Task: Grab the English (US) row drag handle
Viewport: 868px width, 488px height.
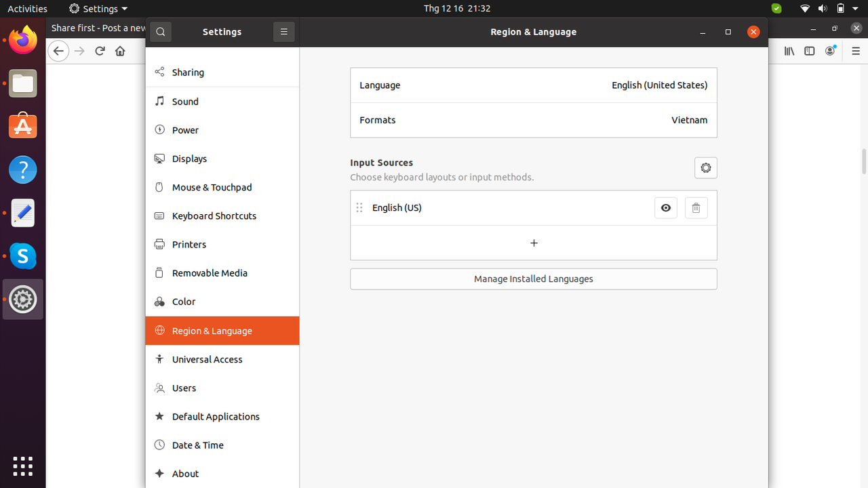Action: click(359, 207)
